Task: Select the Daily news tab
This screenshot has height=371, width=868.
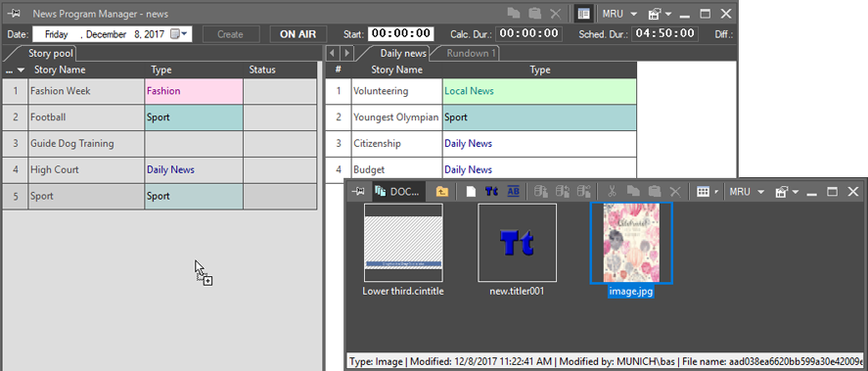Action: pyautogui.click(x=403, y=54)
